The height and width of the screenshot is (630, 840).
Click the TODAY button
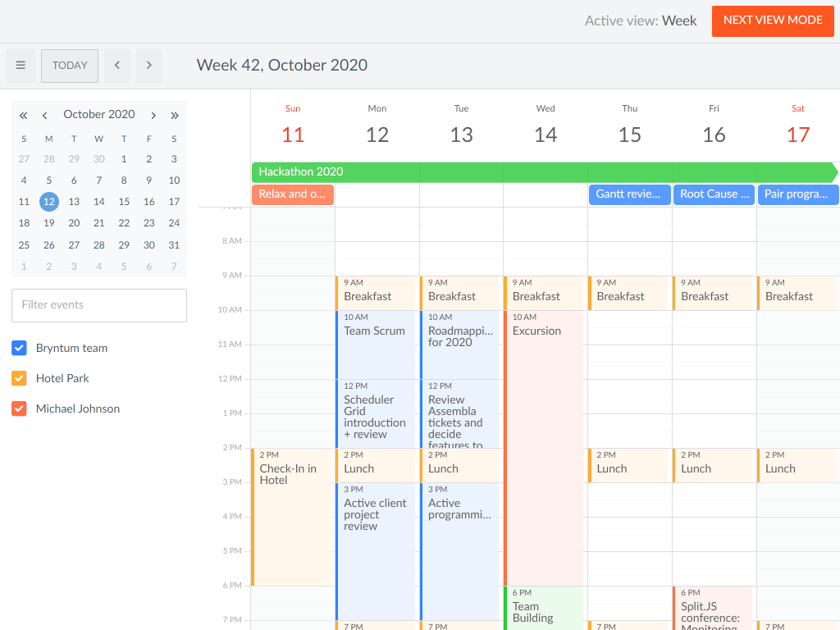(69, 66)
